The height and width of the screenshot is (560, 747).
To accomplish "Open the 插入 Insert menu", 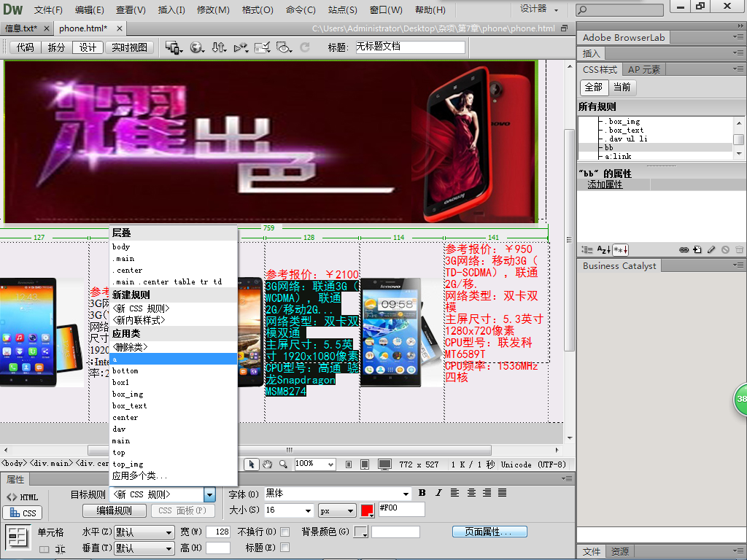I will (171, 9).
